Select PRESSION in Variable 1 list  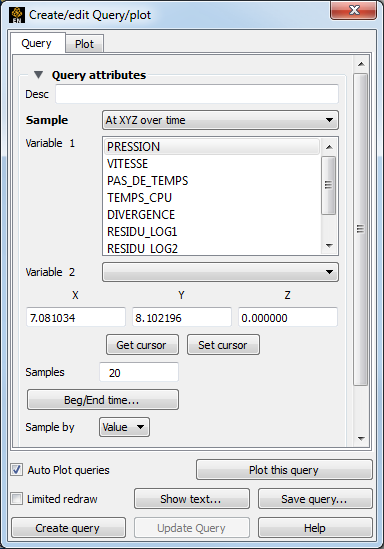tap(212, 146)
